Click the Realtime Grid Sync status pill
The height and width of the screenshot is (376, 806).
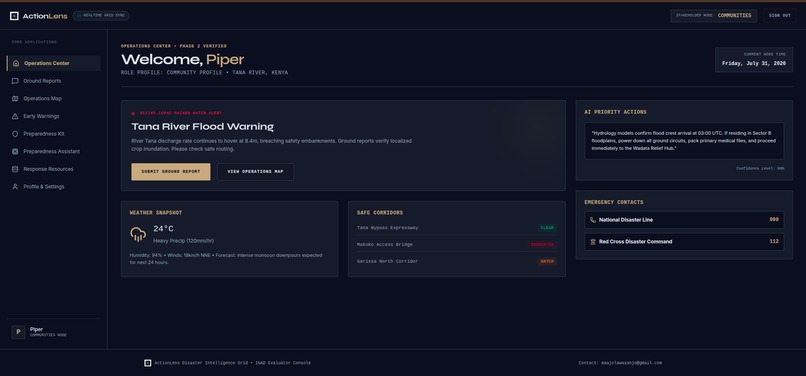(x=101, y=15)
